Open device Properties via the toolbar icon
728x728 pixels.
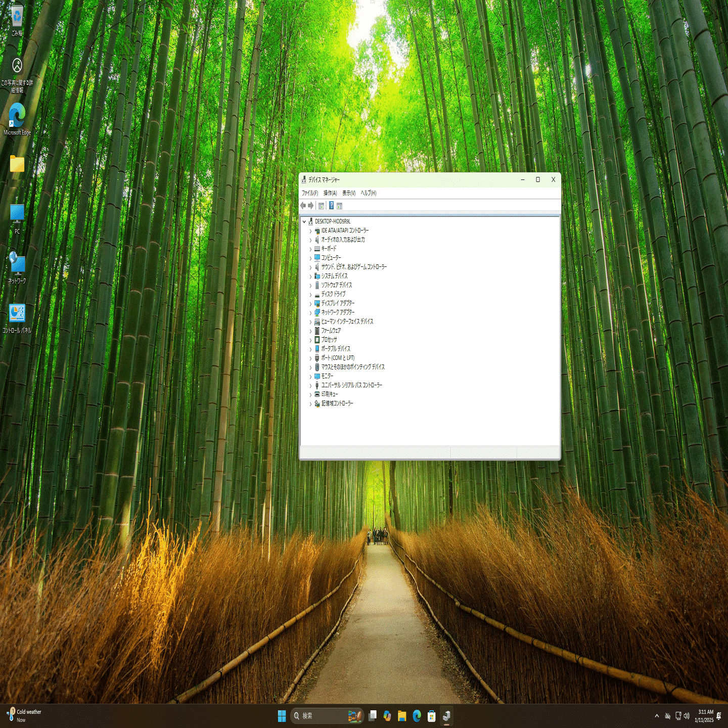[321, 205]
